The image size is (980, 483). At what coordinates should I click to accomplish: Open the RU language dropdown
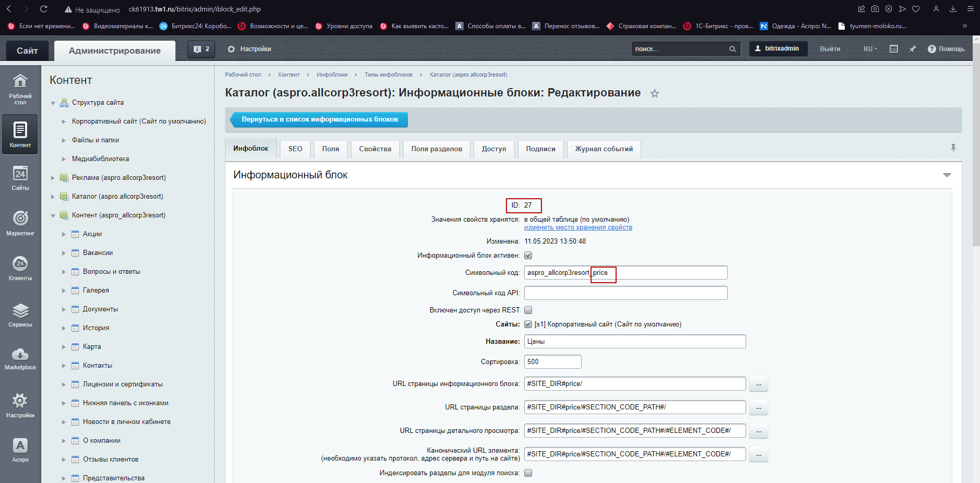point(870,49)
